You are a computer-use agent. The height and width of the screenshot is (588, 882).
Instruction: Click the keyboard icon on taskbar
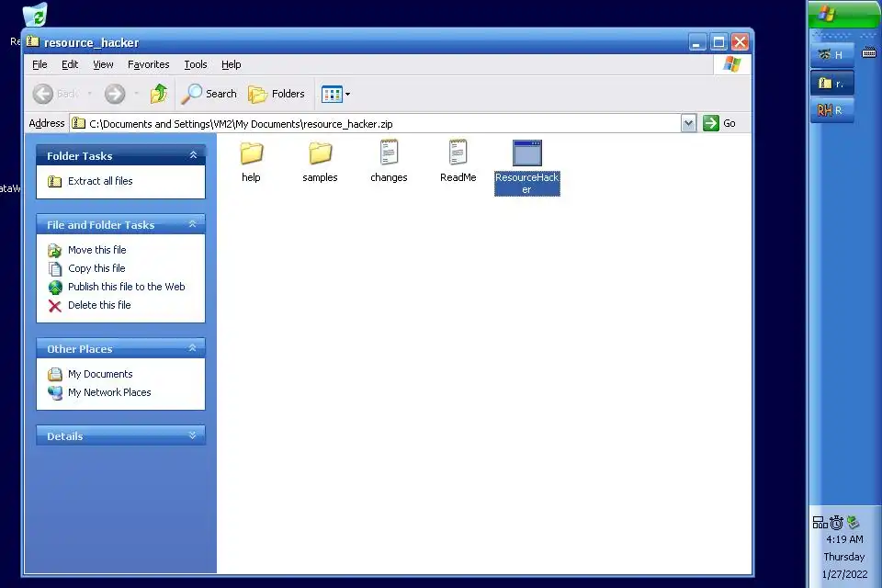(x=869, y=53)
